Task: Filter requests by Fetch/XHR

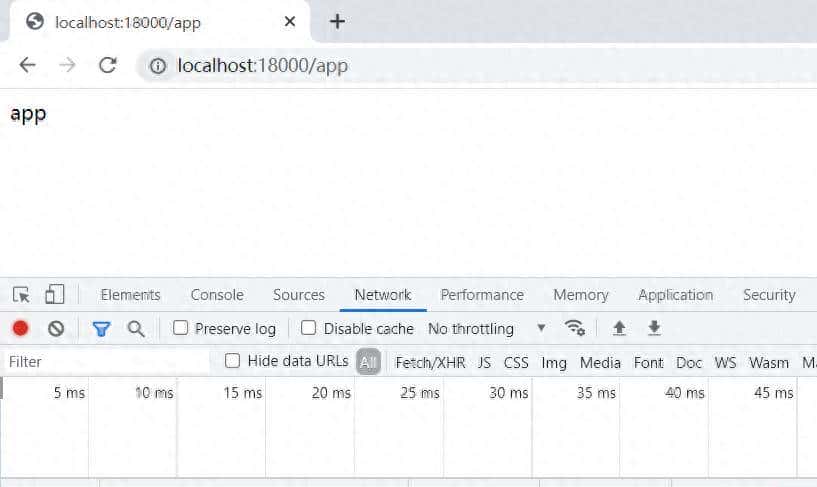Action: (x=430, y=362)
